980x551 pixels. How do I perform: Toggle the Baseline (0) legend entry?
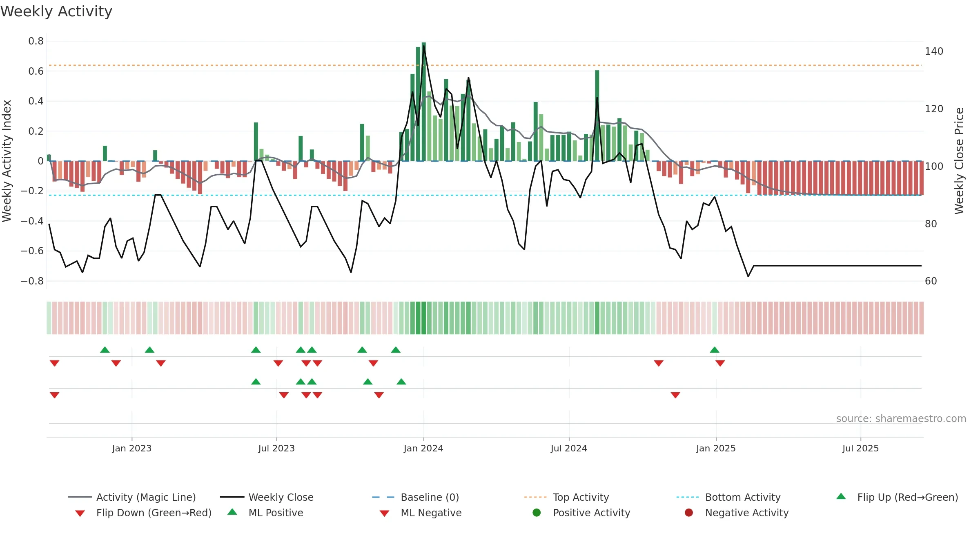pos(416,497)
